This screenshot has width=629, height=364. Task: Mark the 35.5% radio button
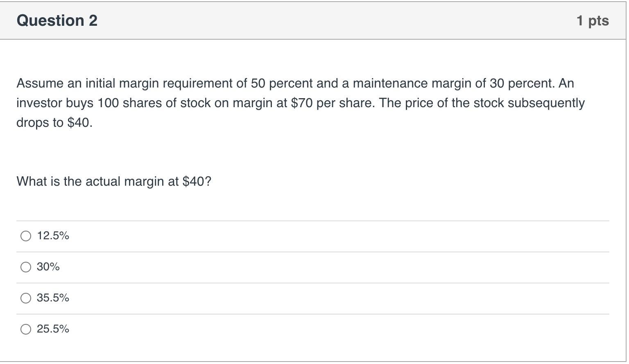(x=26, y=298)
